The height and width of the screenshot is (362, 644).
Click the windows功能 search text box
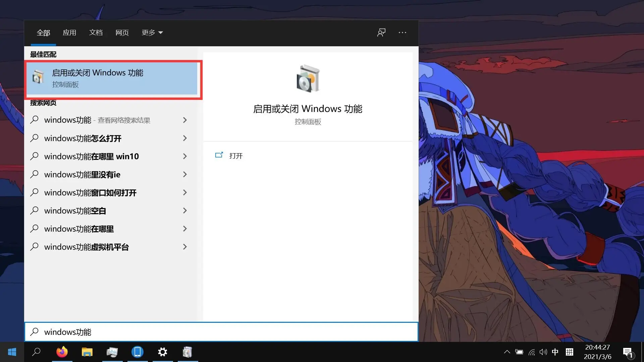tap(221, 332)
